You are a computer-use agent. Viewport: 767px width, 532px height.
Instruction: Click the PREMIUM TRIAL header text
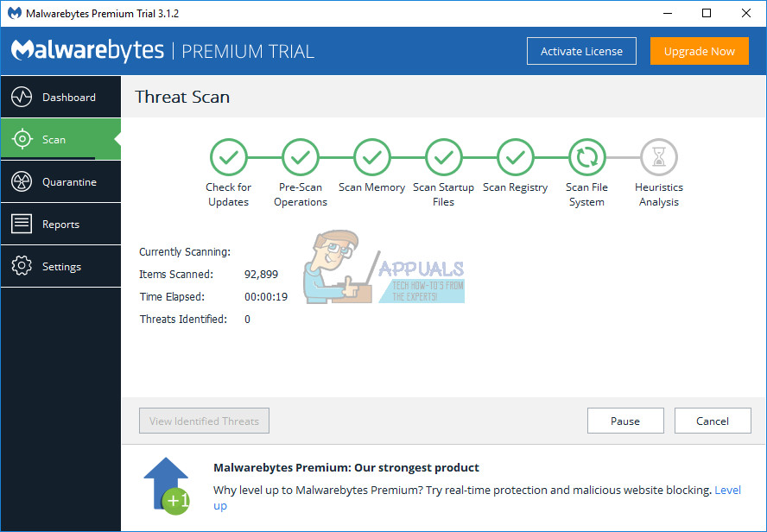248,51
